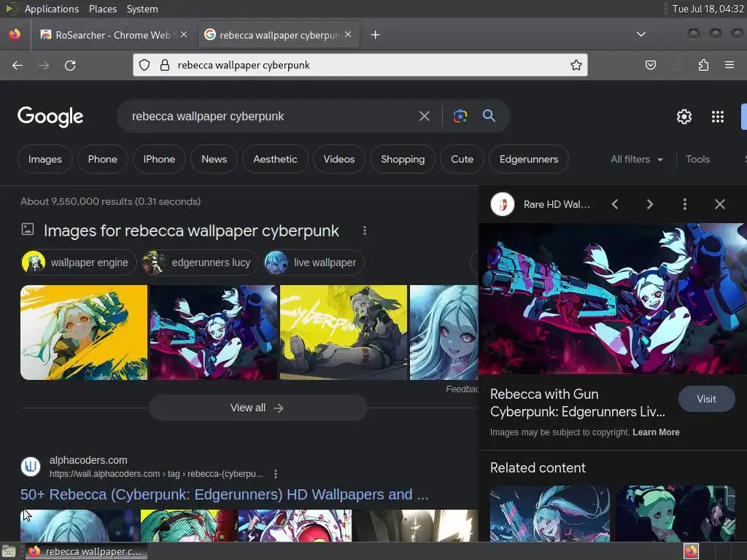Screen dimensions: 747x560
Task: Open the Pocket save icon
Action: pos(650,65)
